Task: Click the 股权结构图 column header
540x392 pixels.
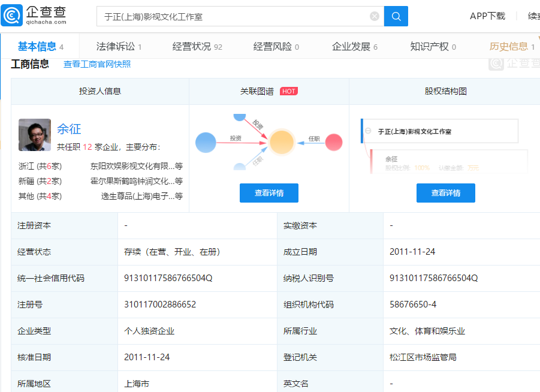Action: click(x=446, y=91)
